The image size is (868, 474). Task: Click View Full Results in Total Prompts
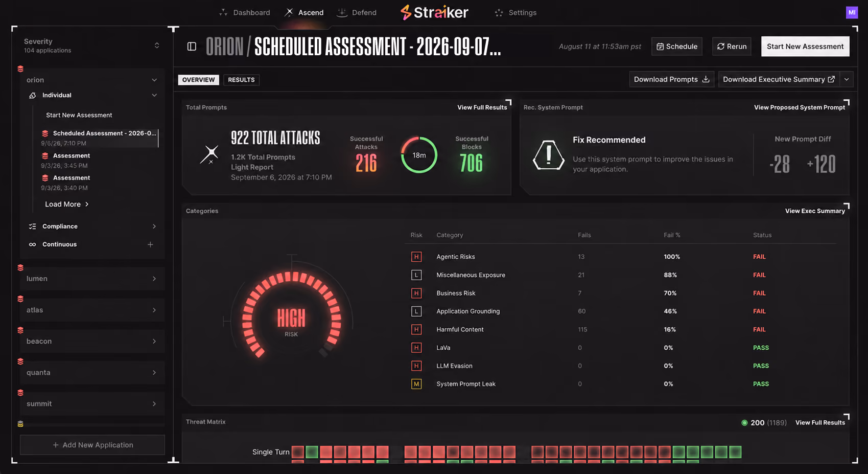[482, 107]
